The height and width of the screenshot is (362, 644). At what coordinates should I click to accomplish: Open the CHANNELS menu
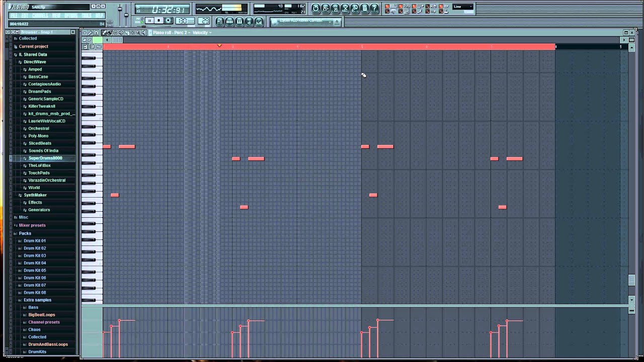[40, 16]
